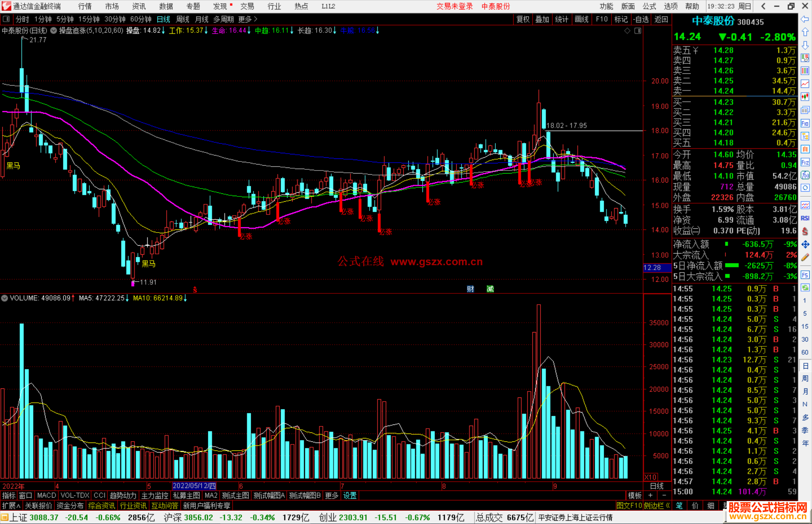Expand the 更多 periods dropdown in top bar
The image size is (812, 524).
pyautogui.click(x=248, y=19)
